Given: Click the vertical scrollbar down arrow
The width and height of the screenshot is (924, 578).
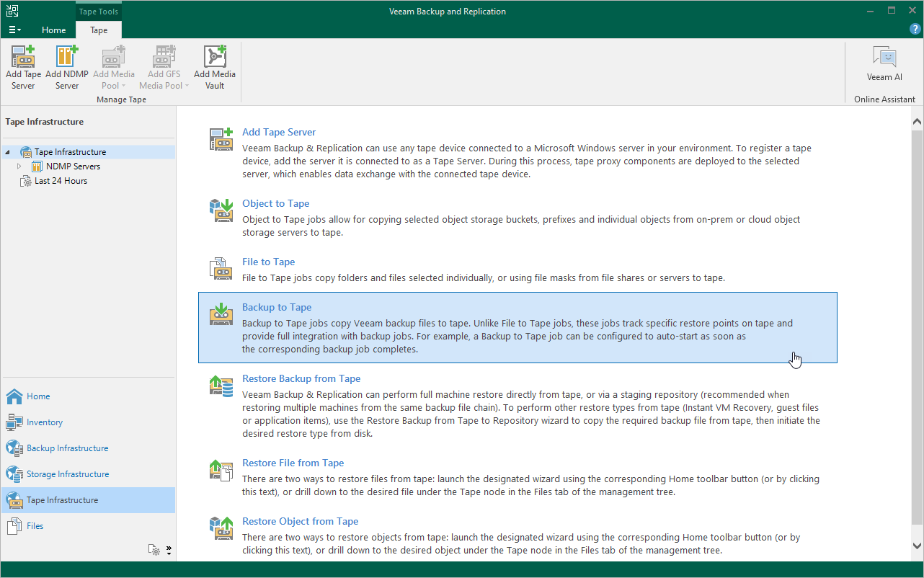Looking at the screenshot, I should pos(918,546).
